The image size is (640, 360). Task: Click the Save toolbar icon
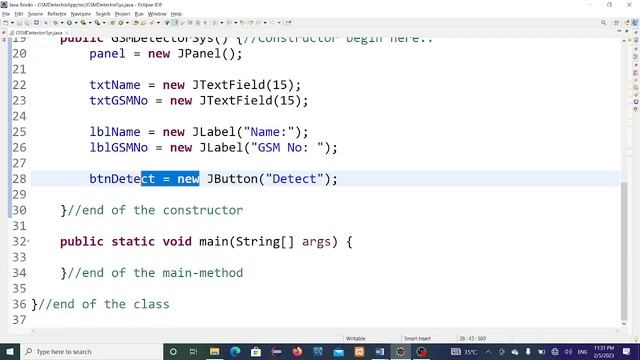(20, 23)
